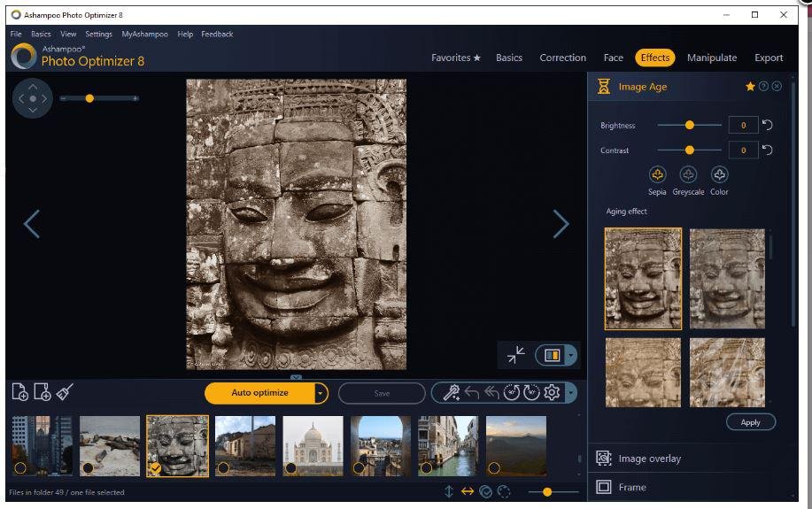Reset Brightness with its undo arrow
812x509 pixels.
click(x=767, y=125)
